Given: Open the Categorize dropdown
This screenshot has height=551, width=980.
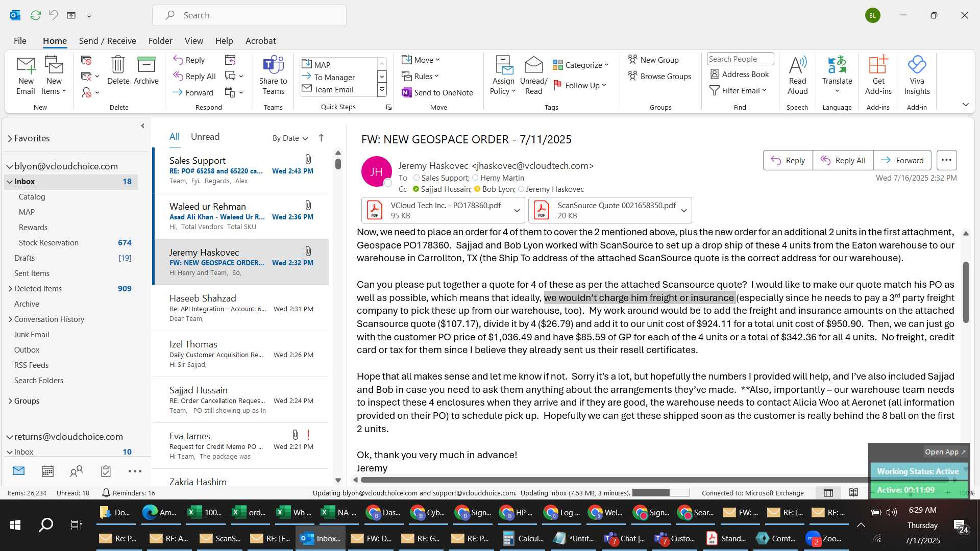Looking at the screenshot, I should pos(581,65).
